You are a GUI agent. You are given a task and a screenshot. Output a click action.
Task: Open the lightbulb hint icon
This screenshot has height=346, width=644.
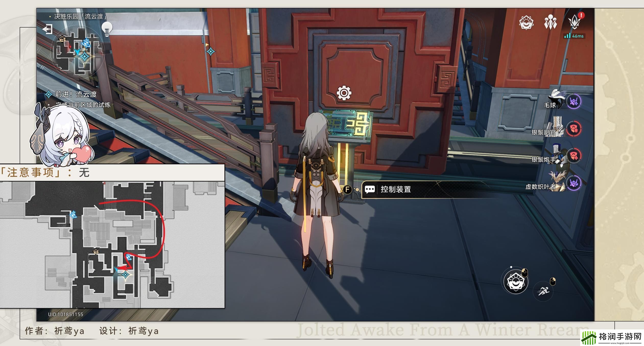point(107,29)
